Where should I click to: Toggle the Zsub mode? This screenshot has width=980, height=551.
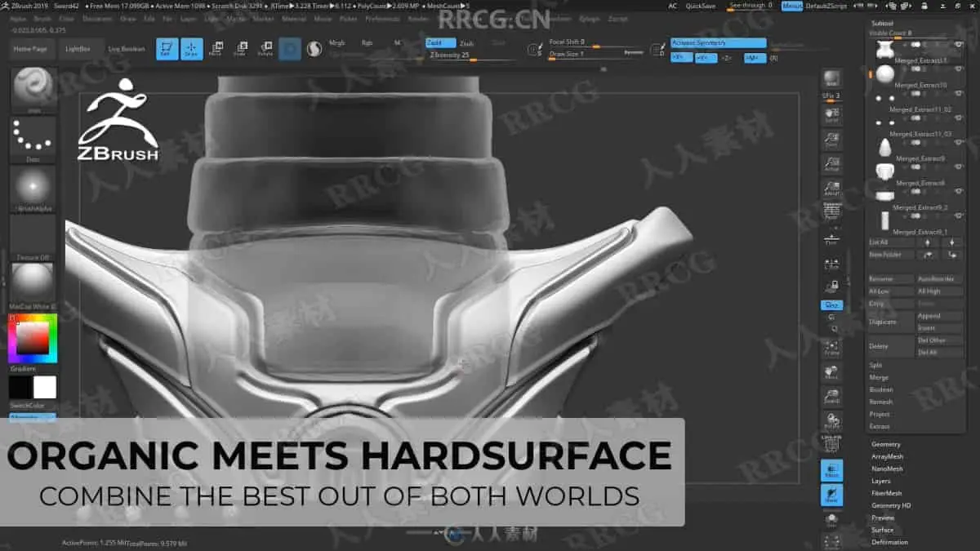click(x=466, y=42)
